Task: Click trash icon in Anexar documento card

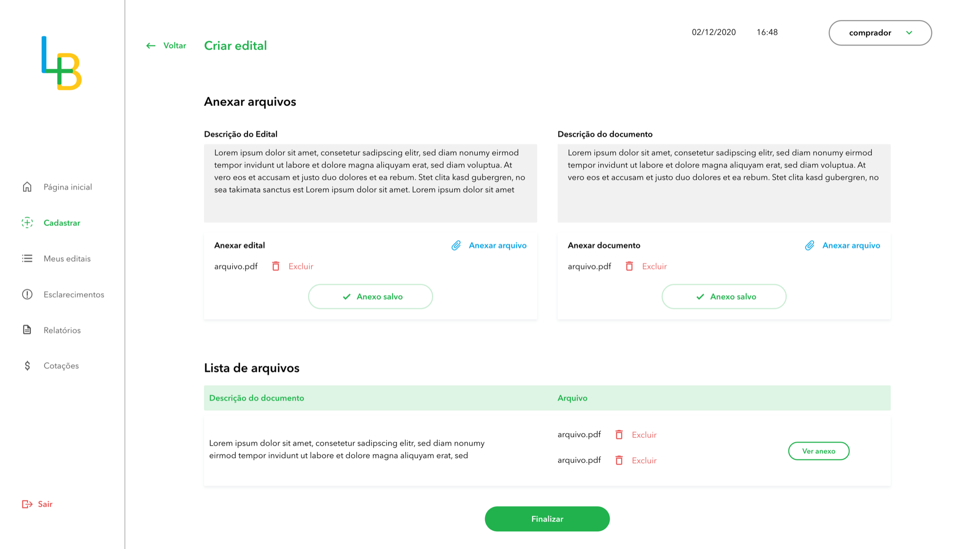Action: tap(629, 266)
